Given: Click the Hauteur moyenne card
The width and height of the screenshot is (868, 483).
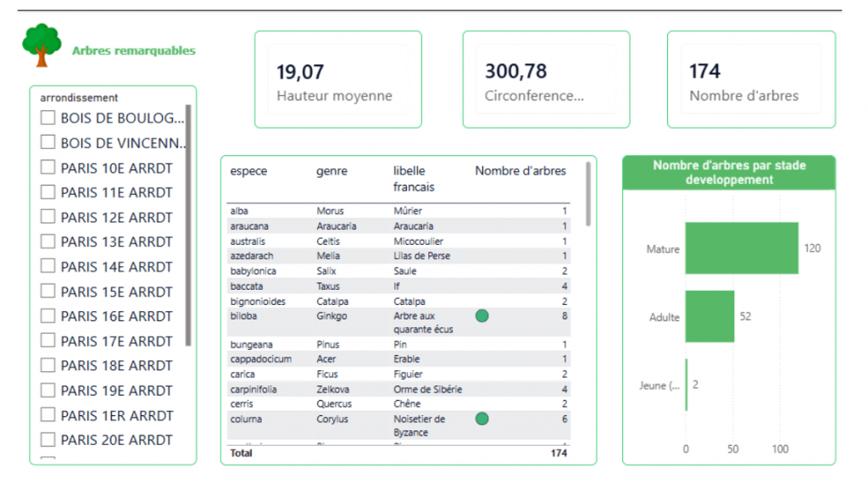Looking at the screenshot, I should pos(337,80).
